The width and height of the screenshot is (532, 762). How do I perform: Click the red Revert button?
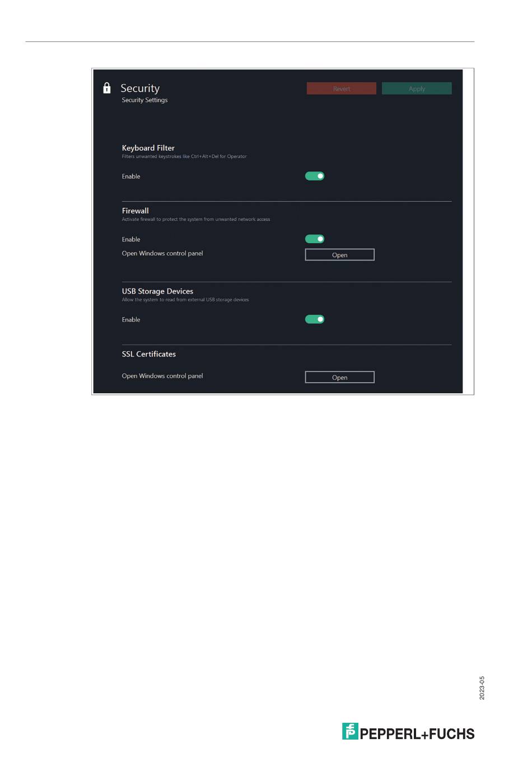pos(342,89)
